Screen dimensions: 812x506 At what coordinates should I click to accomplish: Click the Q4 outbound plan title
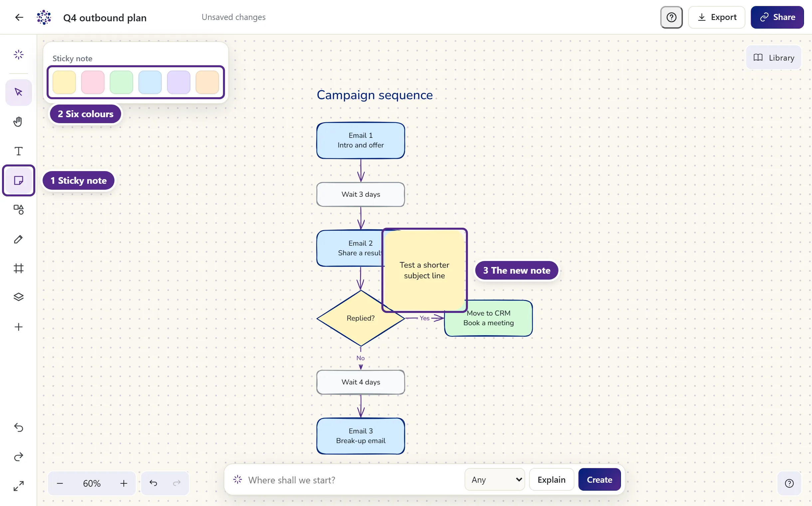105,17
